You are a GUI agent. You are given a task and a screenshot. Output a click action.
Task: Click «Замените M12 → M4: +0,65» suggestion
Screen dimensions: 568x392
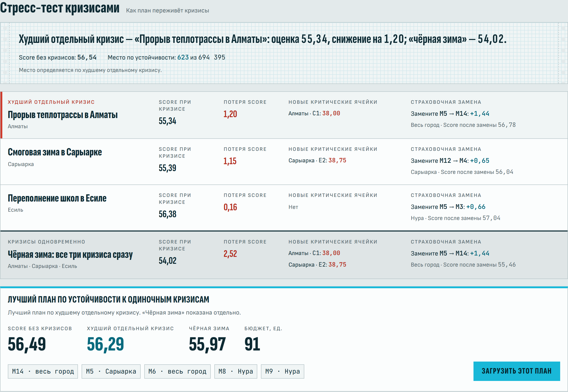click(450, 161)
